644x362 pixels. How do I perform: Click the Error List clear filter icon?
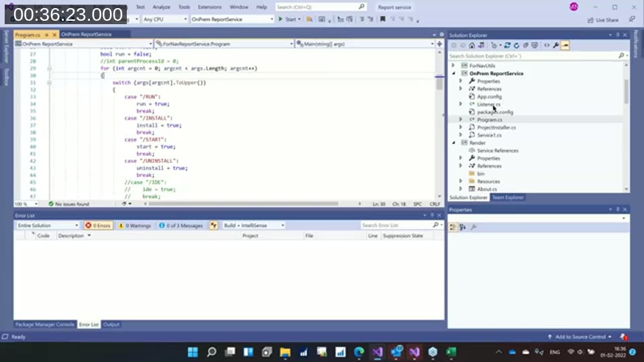213,225
